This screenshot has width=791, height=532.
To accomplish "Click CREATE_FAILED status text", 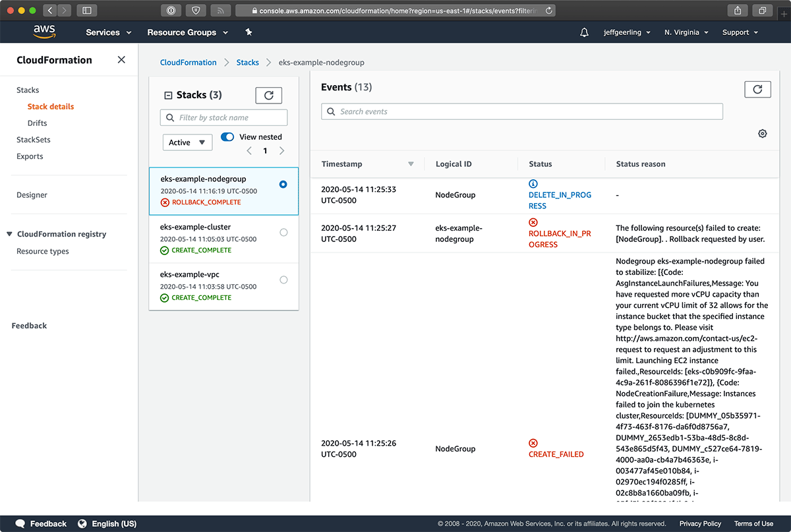I will 556,454.
